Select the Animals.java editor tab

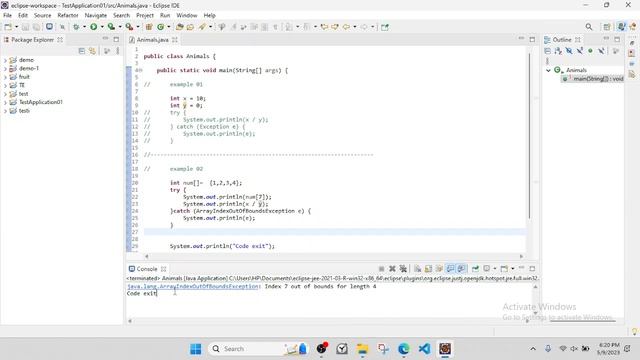pos(152,40)
